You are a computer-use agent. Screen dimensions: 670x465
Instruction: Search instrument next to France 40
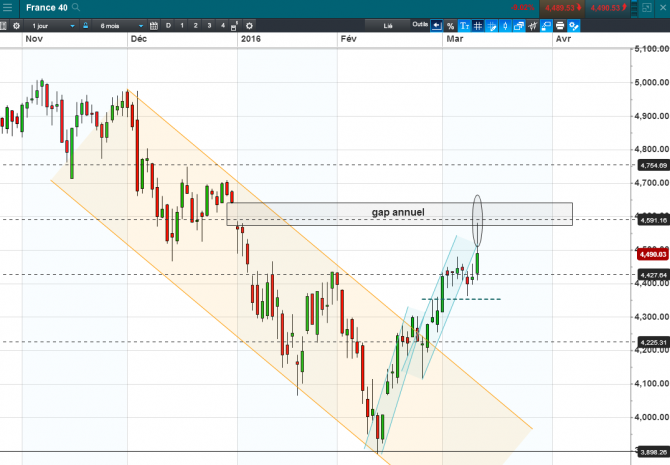76,7
